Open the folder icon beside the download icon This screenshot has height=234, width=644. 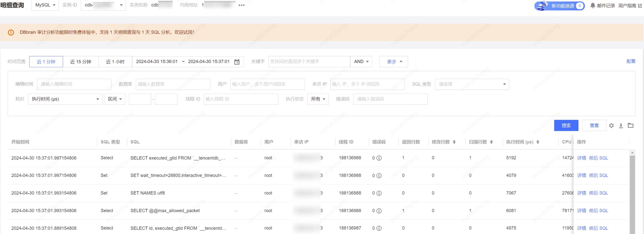click(630, 126)
